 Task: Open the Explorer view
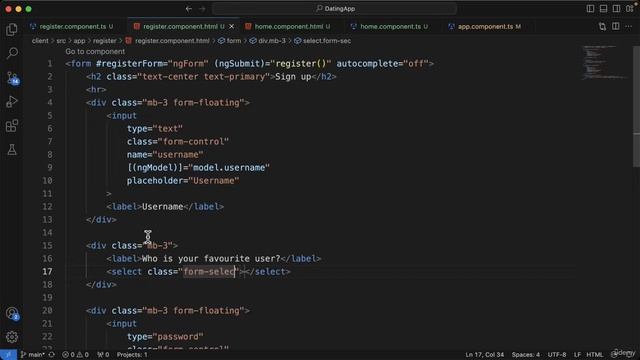[12, 29]
